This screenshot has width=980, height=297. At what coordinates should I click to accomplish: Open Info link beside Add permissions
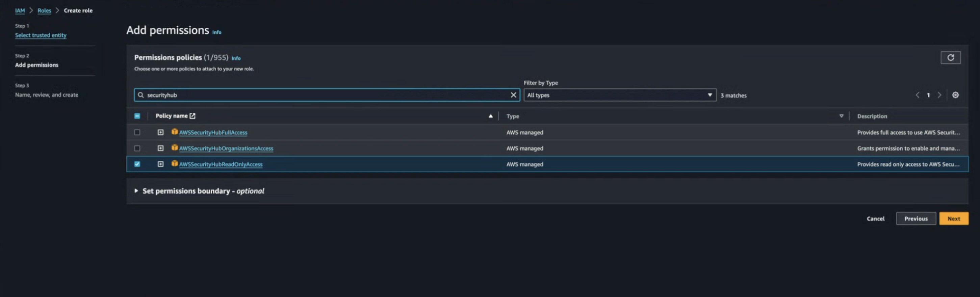[216, 32]
